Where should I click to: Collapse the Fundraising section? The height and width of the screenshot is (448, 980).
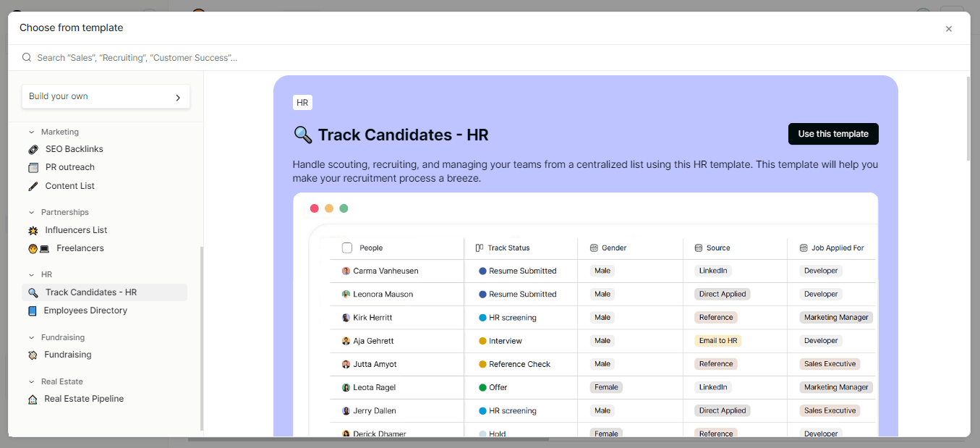click(30, 337)
